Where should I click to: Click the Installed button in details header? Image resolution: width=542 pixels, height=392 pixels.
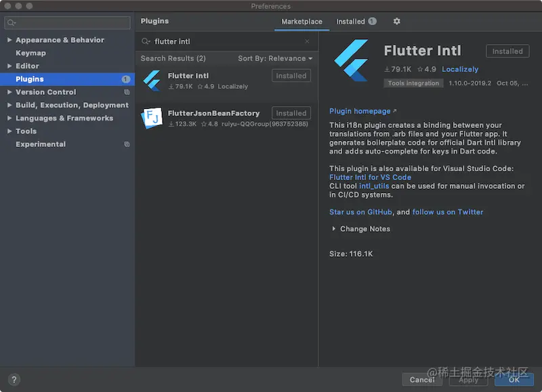(x=507, y=51)
